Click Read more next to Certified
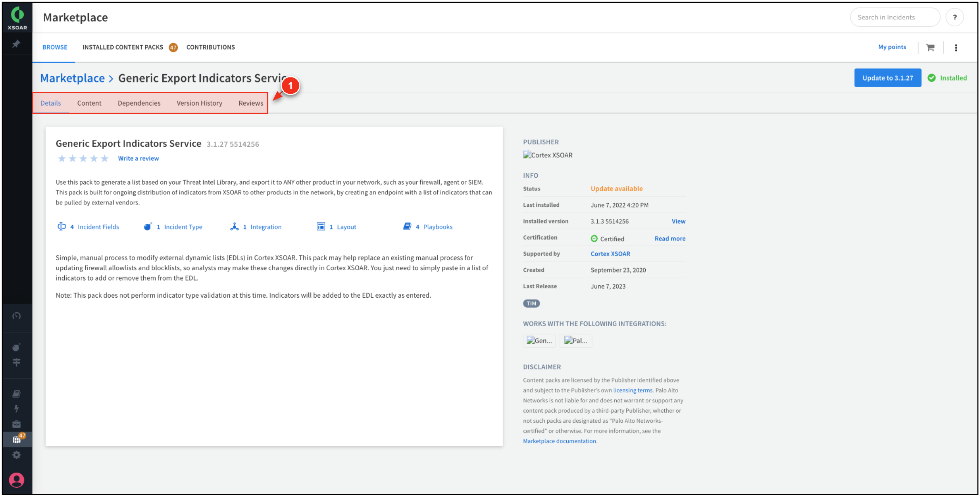 (x=670, y=239)
